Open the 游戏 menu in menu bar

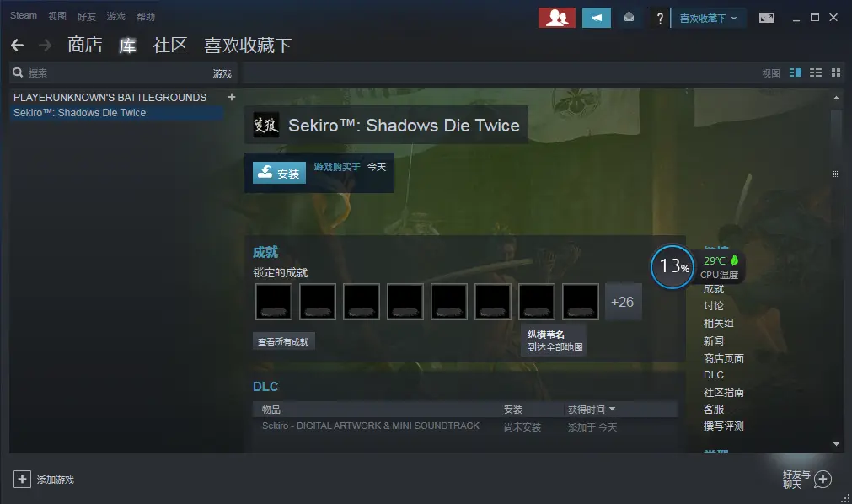[115, 16]
